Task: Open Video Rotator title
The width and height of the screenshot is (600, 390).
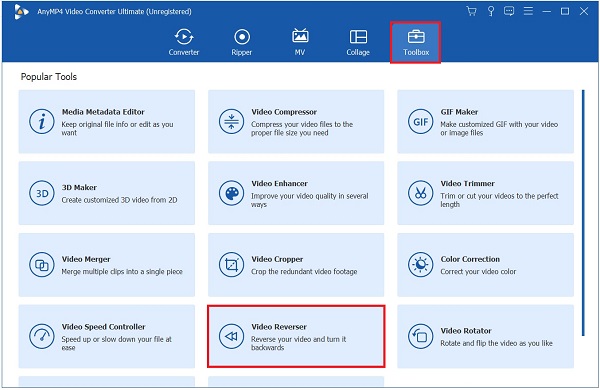Action: click(466, 331)
